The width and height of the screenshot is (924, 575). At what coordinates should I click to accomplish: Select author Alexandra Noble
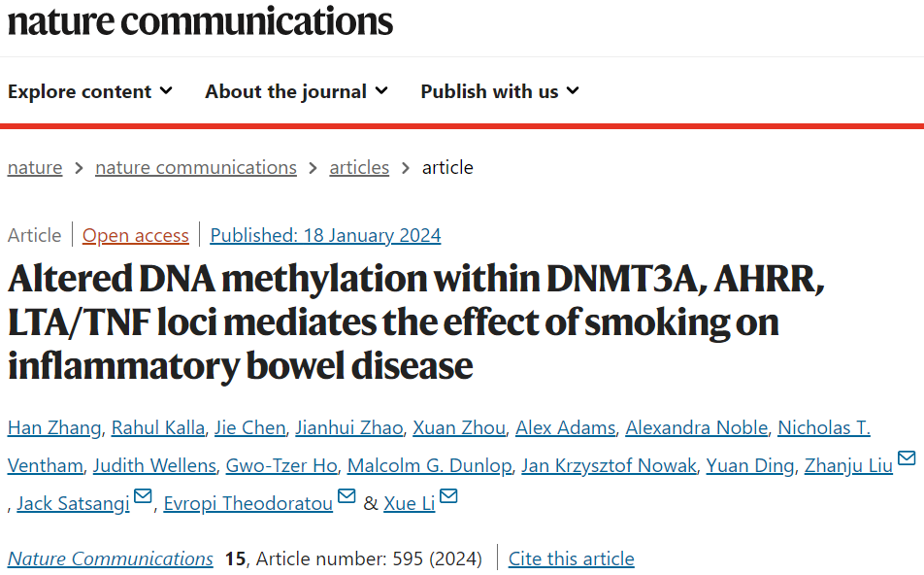(697, 428)
